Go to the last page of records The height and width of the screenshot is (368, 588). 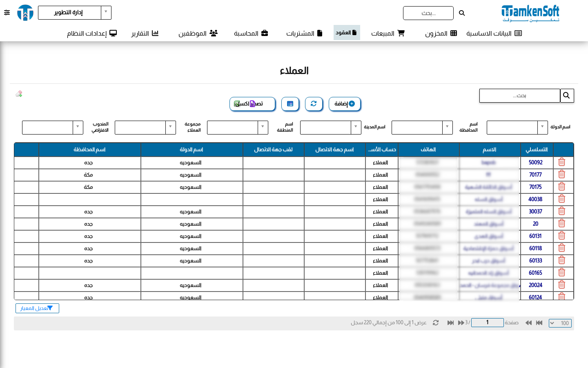tap(450, 323)
